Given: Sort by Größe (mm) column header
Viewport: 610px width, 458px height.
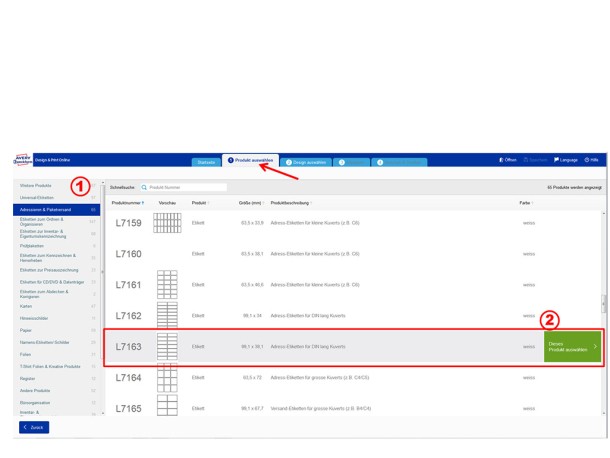Looking at the screenshot, I should pos(251,203).
